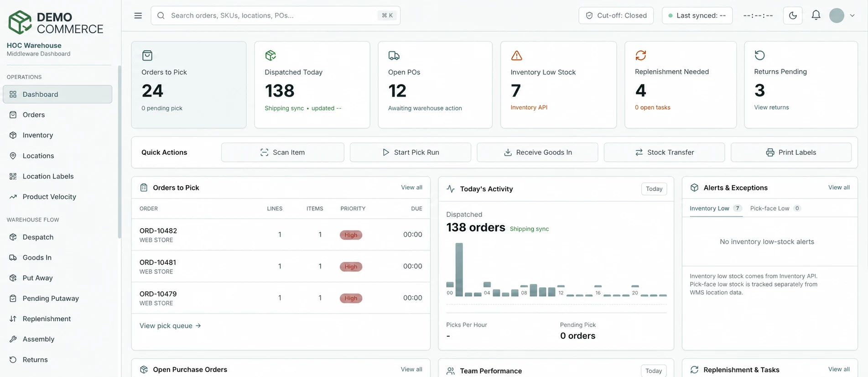
Task: Click the Product Velocity trend icon
Action: [x=13, y=197]
